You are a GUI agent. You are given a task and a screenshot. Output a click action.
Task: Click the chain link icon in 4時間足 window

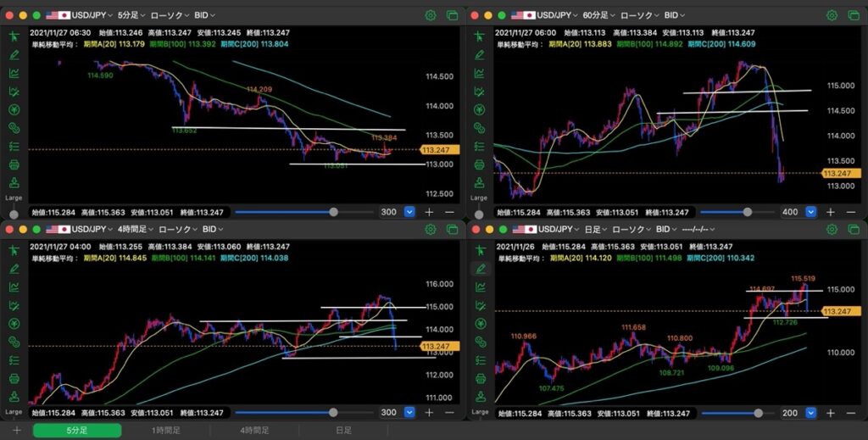click(x=14, y=342)
